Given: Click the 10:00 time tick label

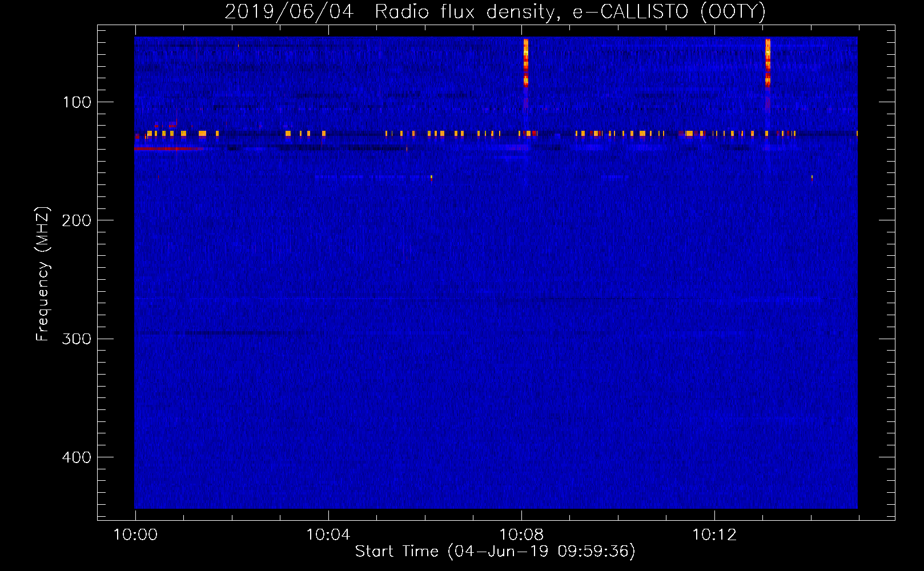Looking at the screenshot, I should [135, 535].
